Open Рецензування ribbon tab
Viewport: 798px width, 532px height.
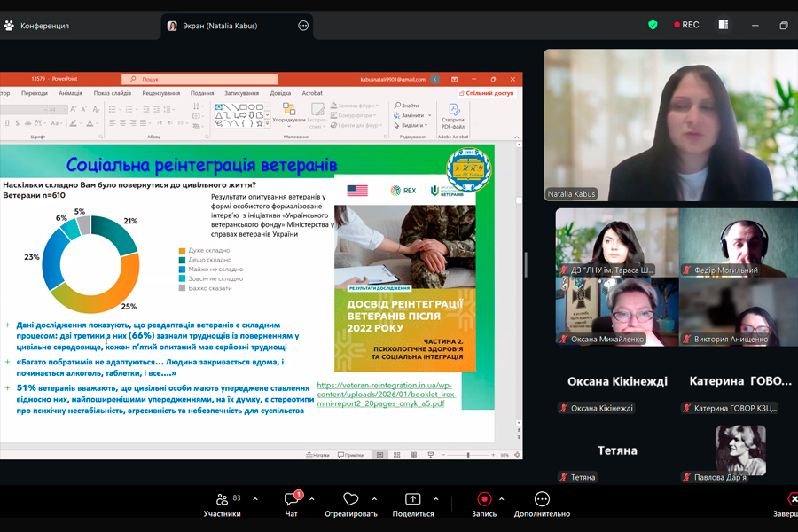pos(161,93)
